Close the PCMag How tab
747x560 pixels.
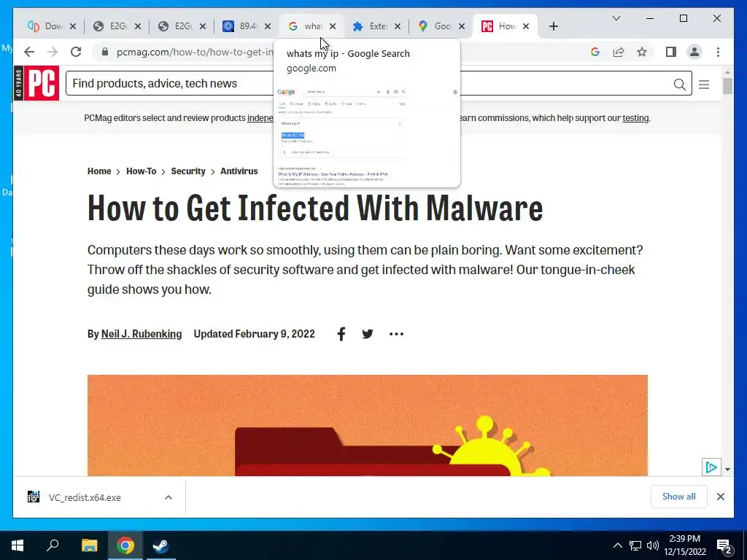tap(526, 26)
